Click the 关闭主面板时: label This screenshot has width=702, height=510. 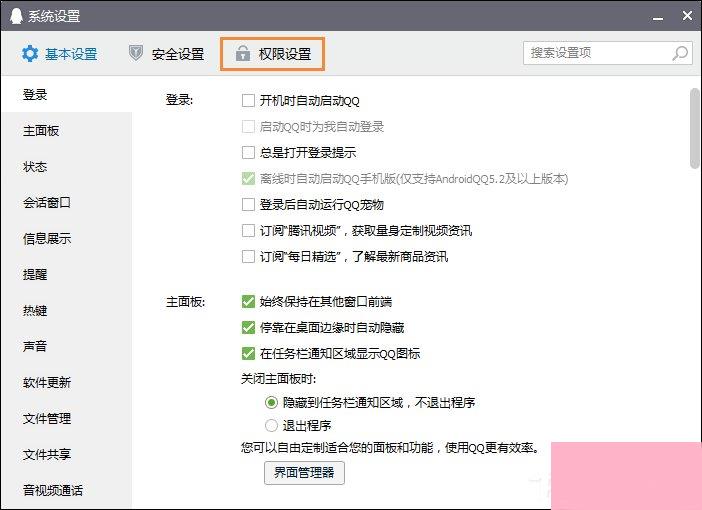point(278,379)
